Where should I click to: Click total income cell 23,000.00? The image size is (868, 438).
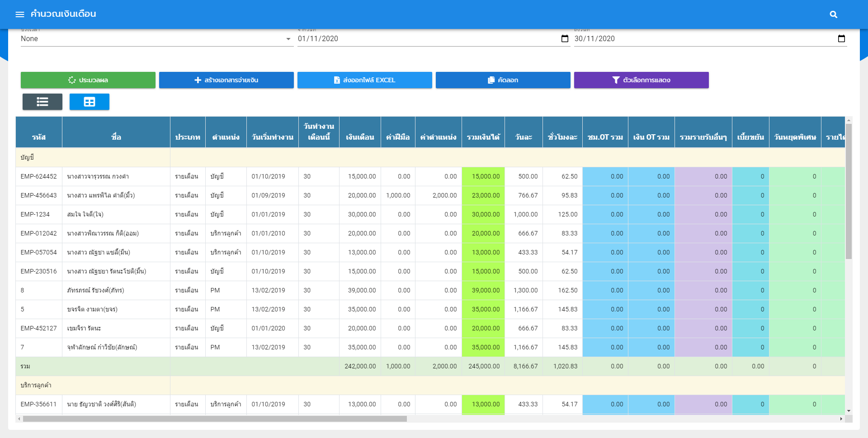(483, 195)
